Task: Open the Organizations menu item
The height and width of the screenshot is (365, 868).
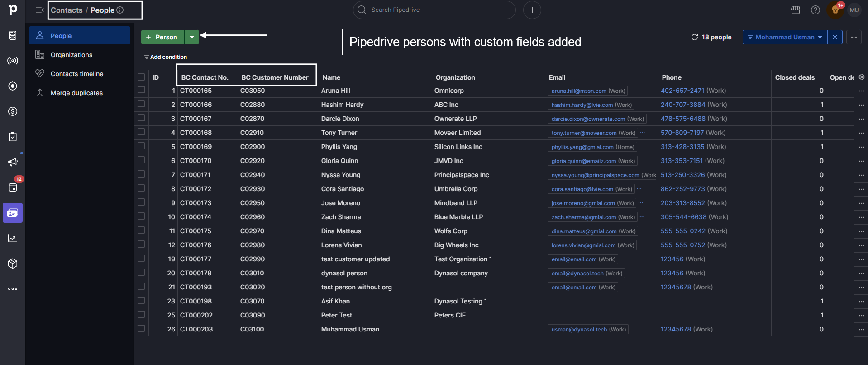Action: point(80,55)
